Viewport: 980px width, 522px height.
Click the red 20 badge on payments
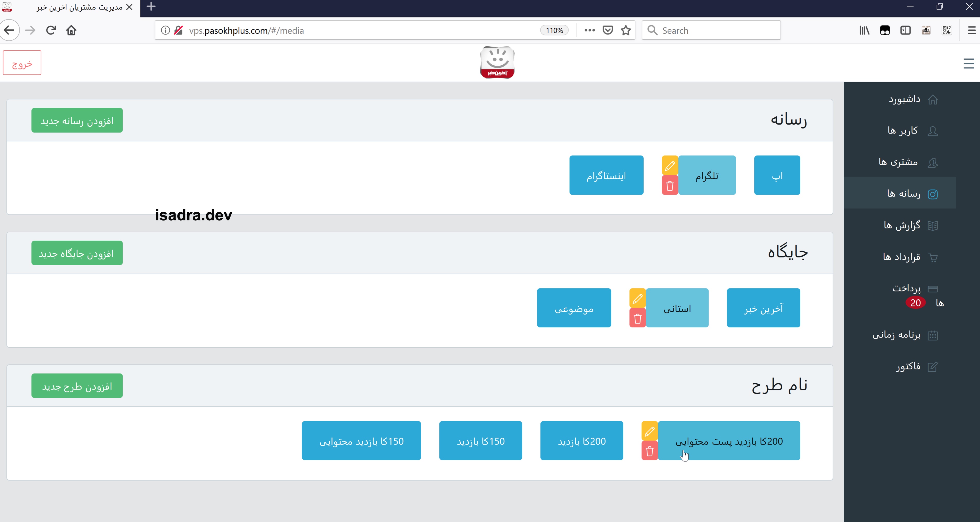915,303
